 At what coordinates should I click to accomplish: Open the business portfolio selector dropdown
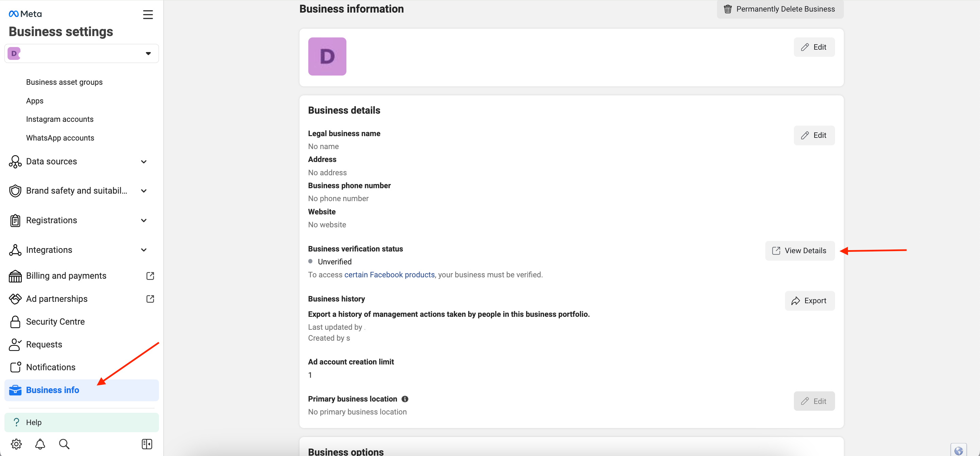click(x=81, y=53)
